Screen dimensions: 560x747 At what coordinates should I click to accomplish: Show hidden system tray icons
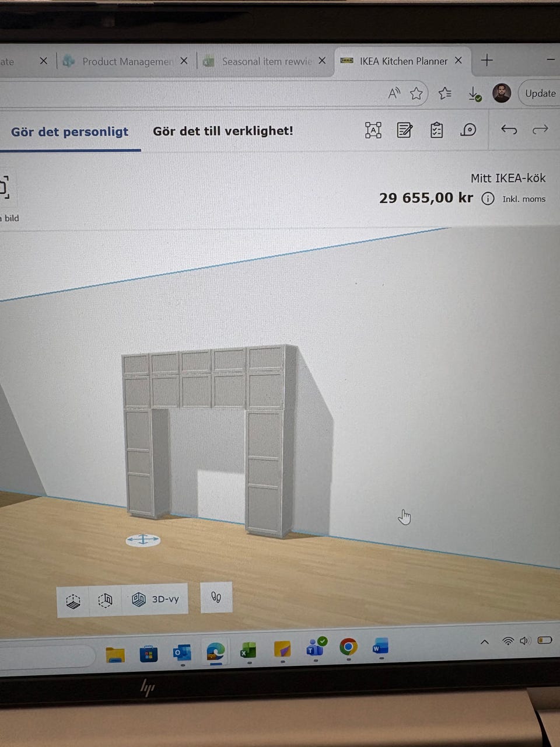pos(484,642)
